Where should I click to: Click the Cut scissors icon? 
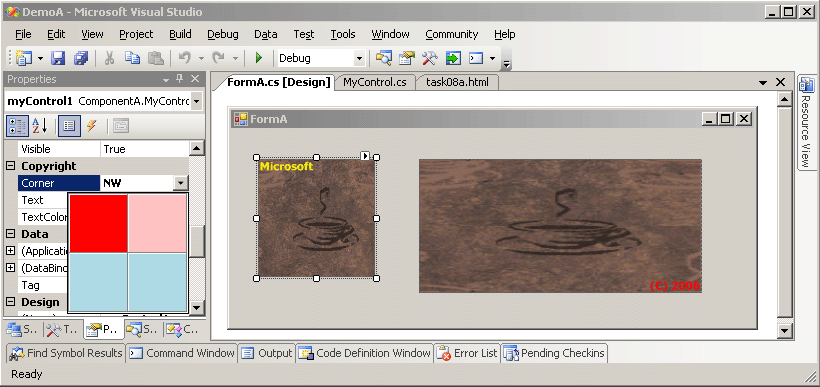(109, 58)
